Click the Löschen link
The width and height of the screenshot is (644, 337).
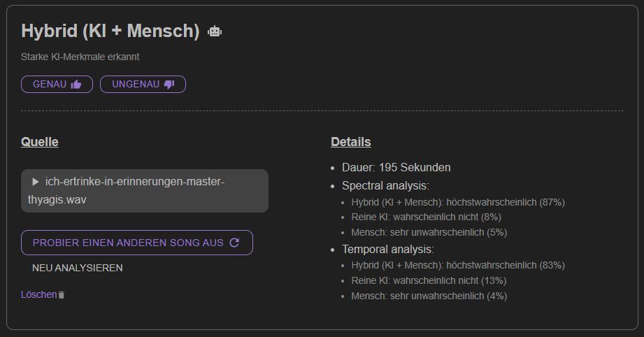39,295
